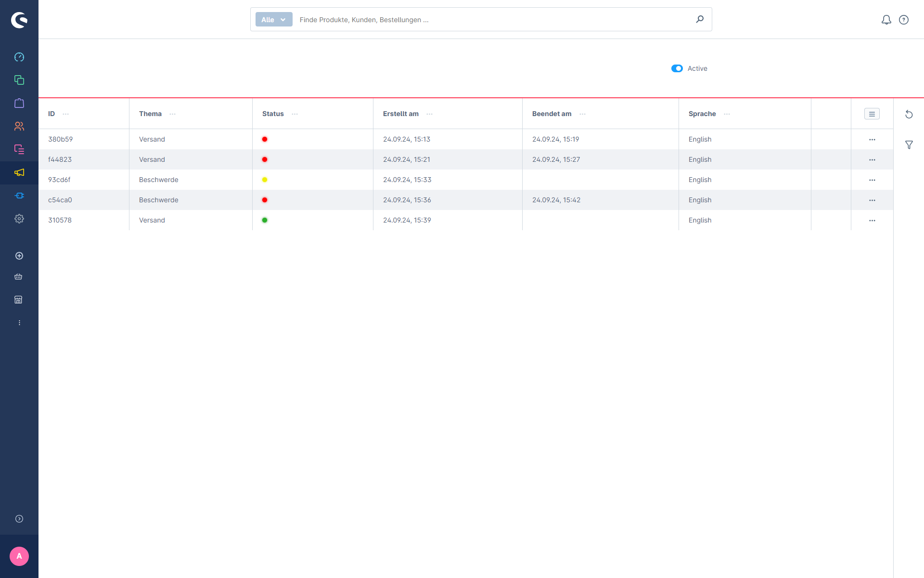The width and height of the screenshot is (924, 578).
Task: Open the vertical dots sidebar menu
Action: coord(19,323)
